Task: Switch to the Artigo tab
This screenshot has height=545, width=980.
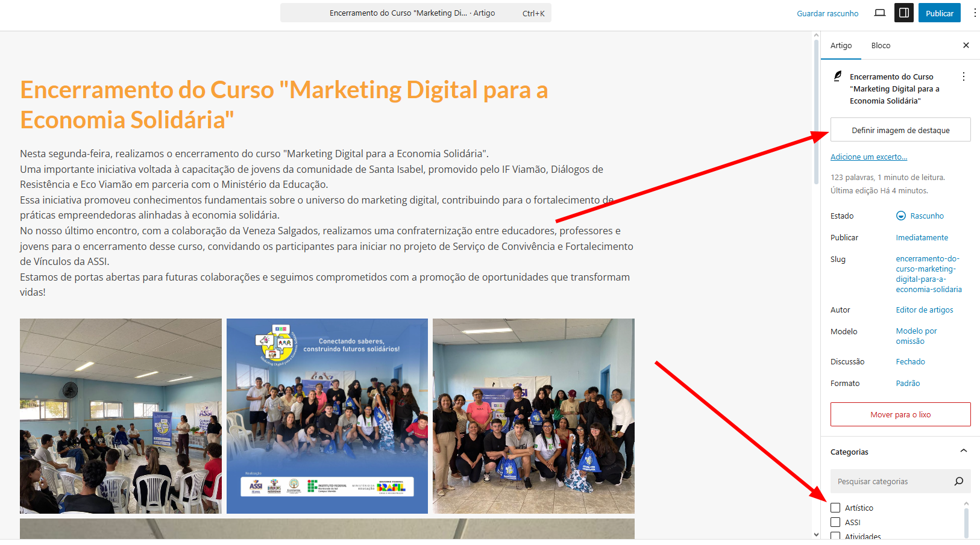Action: [841, 45]
